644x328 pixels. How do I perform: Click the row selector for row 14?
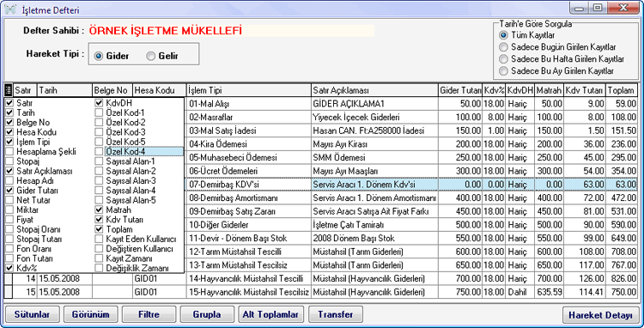point(9,279)
